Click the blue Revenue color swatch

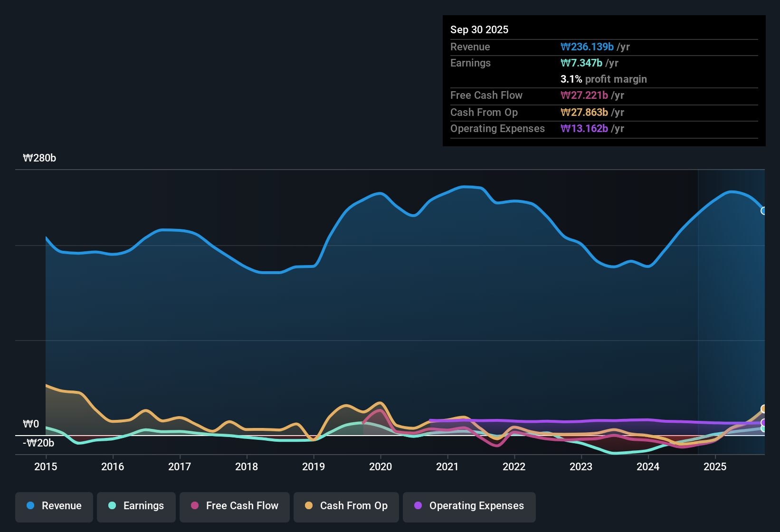(x=30, y=506)
